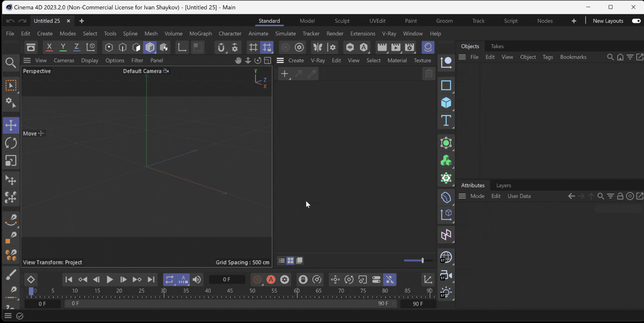Screen dimensions: 644x323
Task: Add a new layout with plus
Action: click(x=574, y=21)
